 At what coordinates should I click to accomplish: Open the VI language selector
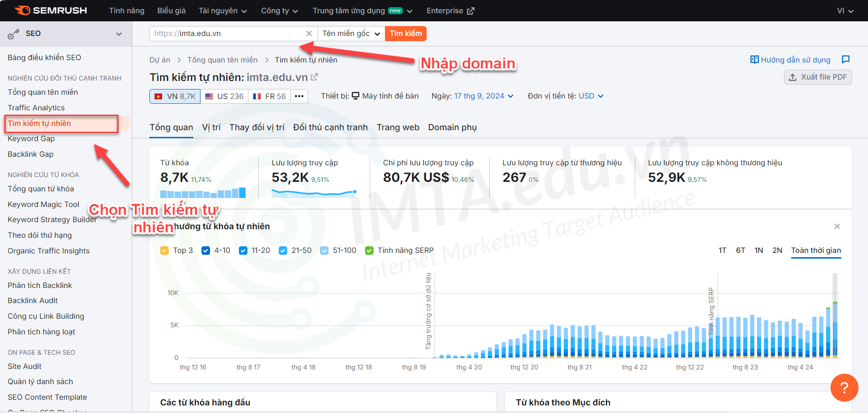point(845,10)
